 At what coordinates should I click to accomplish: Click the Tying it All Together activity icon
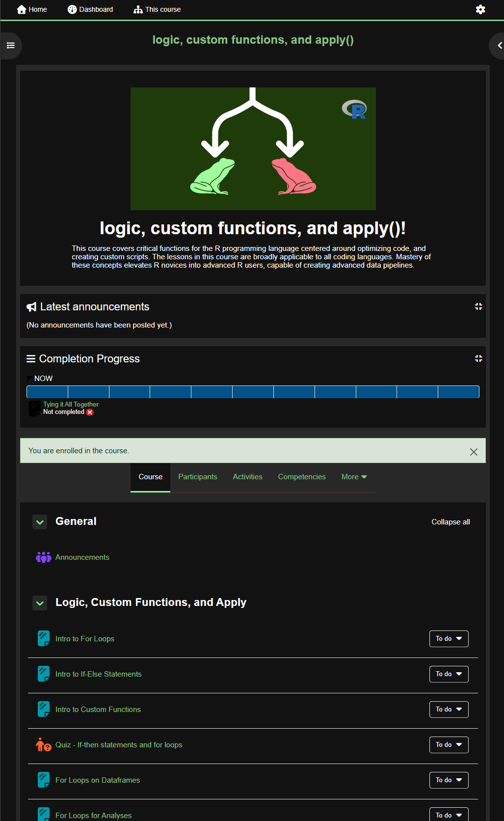[x=35, y=409]
